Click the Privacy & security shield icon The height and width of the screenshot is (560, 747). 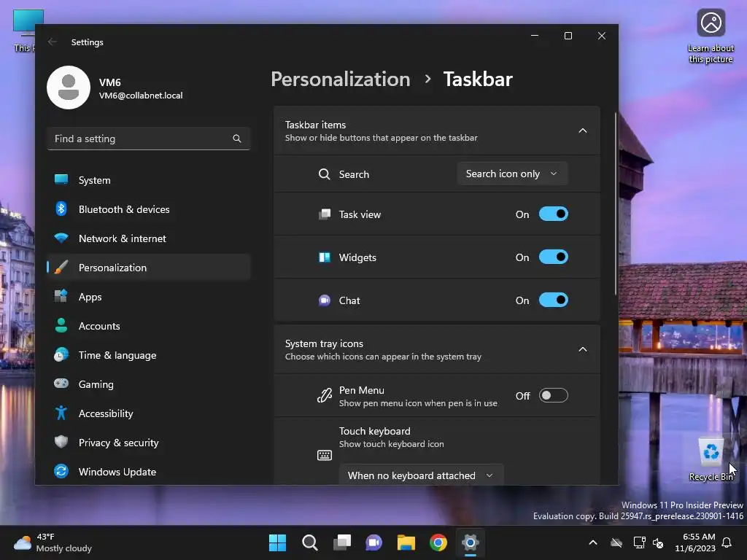coord(61,442)
